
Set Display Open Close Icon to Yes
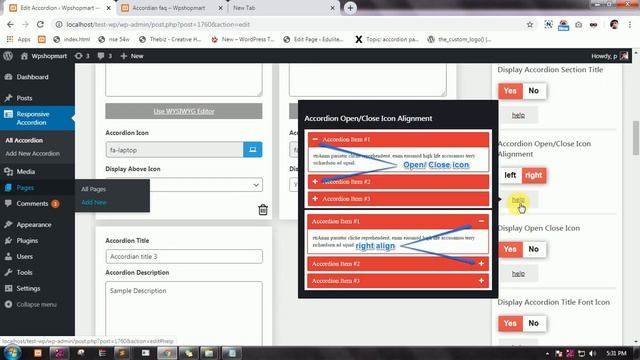coord(510,249)
